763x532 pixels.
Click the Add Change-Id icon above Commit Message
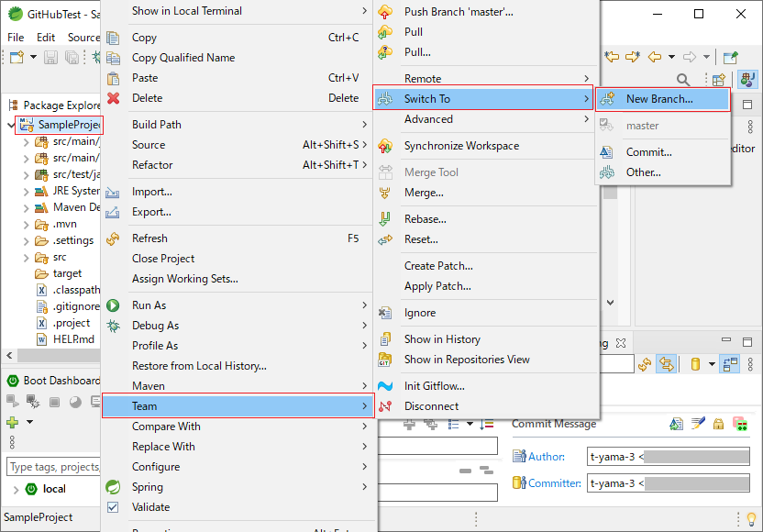click(676, 423)
